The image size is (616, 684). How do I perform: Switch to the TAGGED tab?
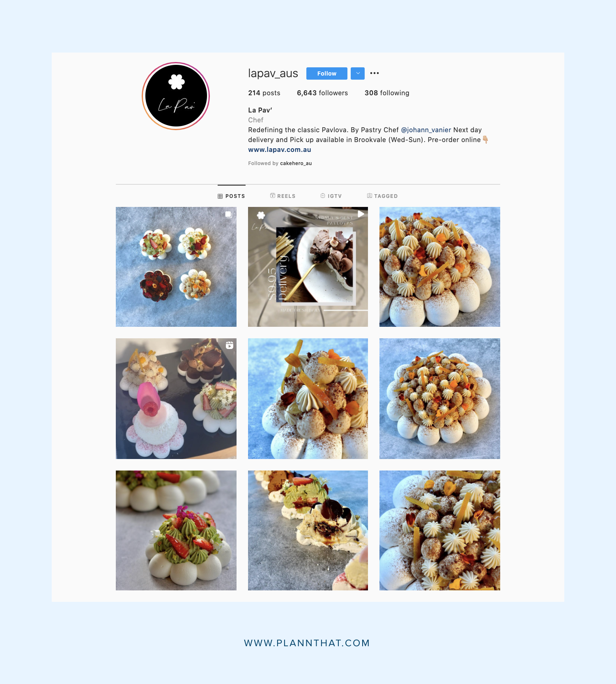tap(382, 196)
